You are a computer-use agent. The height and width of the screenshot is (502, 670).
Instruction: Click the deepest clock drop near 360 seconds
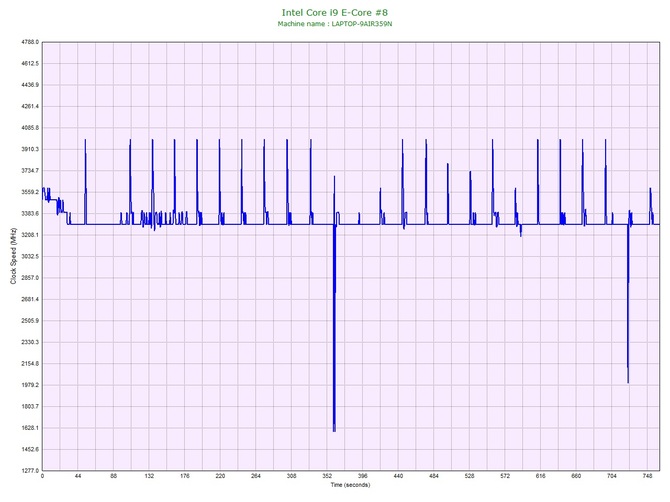[x=334, y=429]
